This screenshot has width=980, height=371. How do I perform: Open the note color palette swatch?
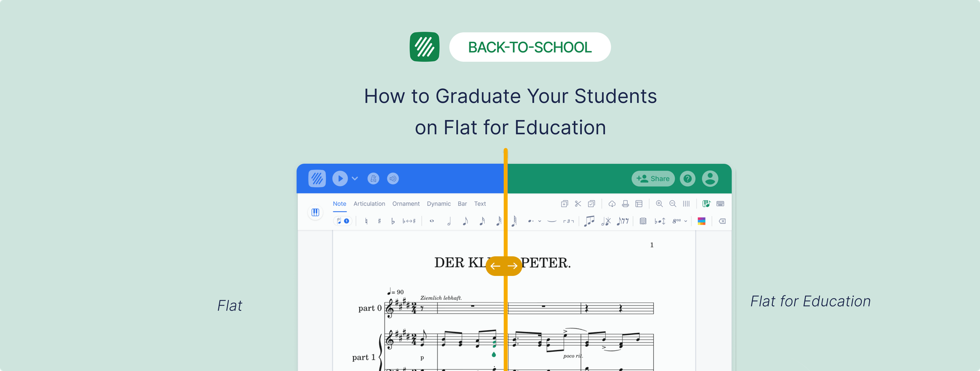pos(702,221)
